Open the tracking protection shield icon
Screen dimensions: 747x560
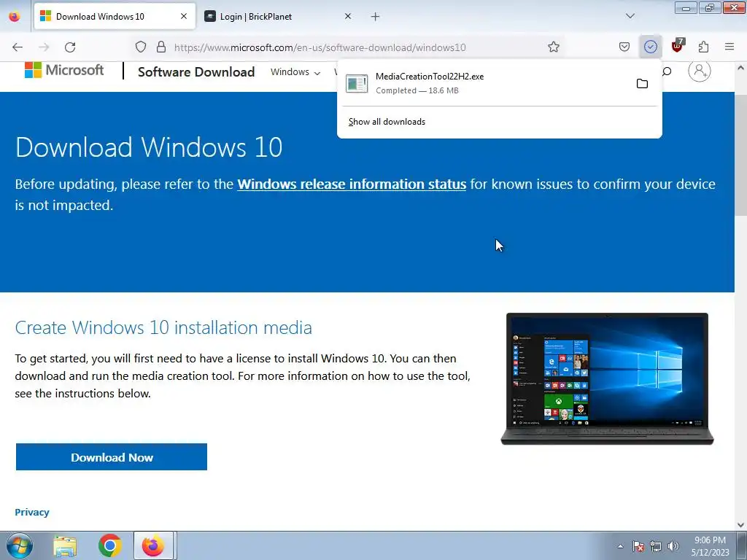pyautogui.click(x=141, y=47)
